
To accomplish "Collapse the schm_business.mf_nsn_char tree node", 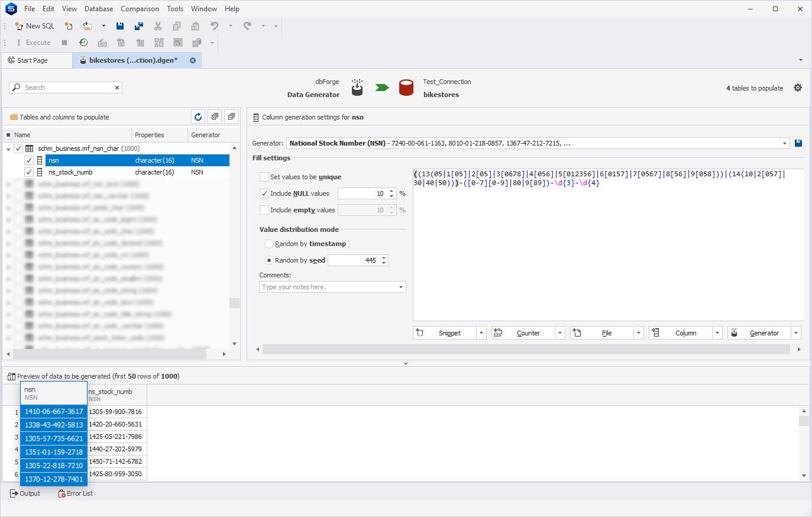I will coord(8,148).
